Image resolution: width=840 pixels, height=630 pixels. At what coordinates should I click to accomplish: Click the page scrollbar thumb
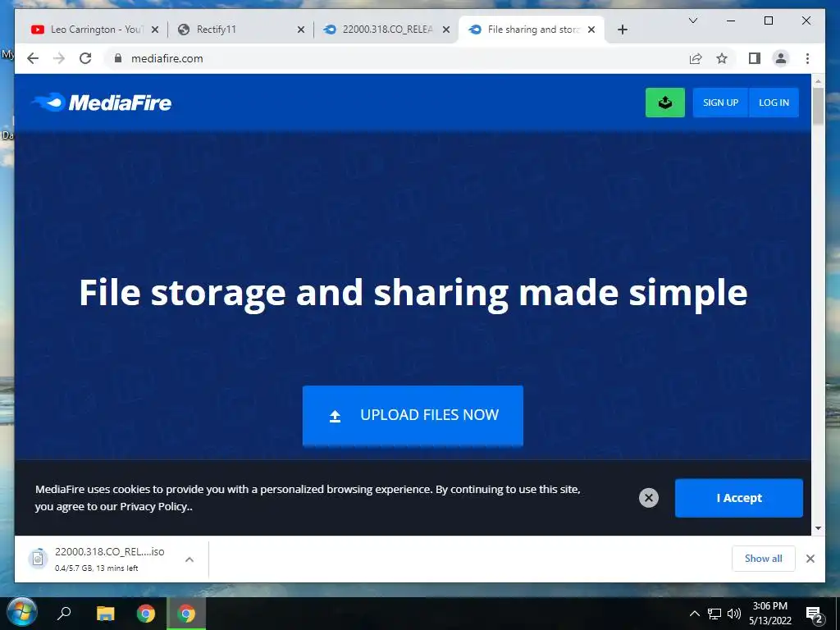click(818, 106)
